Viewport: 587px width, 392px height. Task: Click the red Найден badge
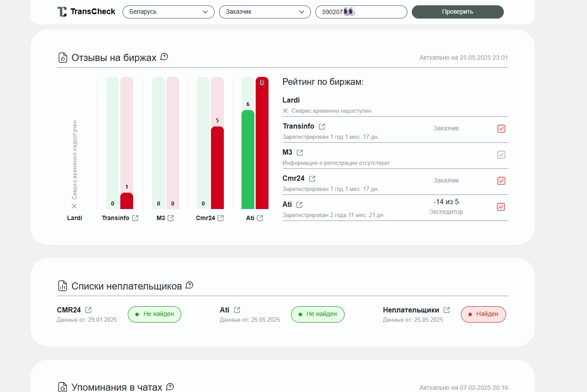click(x=483, y=314)
